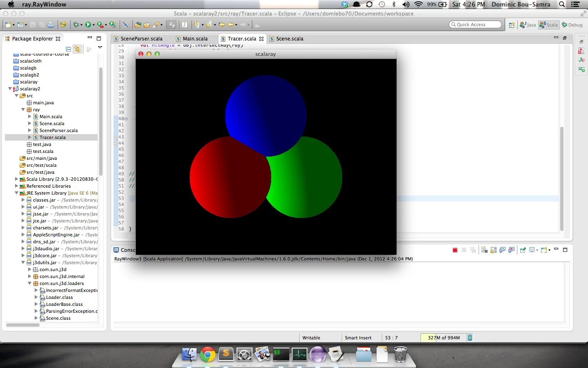This screenshot has height=368, width=588.
Task: Click the Next Annotation toolbar icon
Action: tap(196, 25)
